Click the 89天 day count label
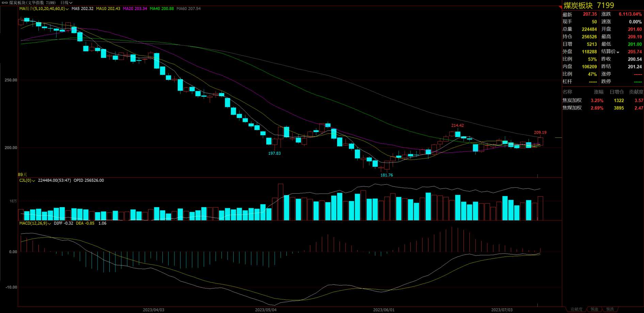The image size is (644, 313). click(22, 175)
